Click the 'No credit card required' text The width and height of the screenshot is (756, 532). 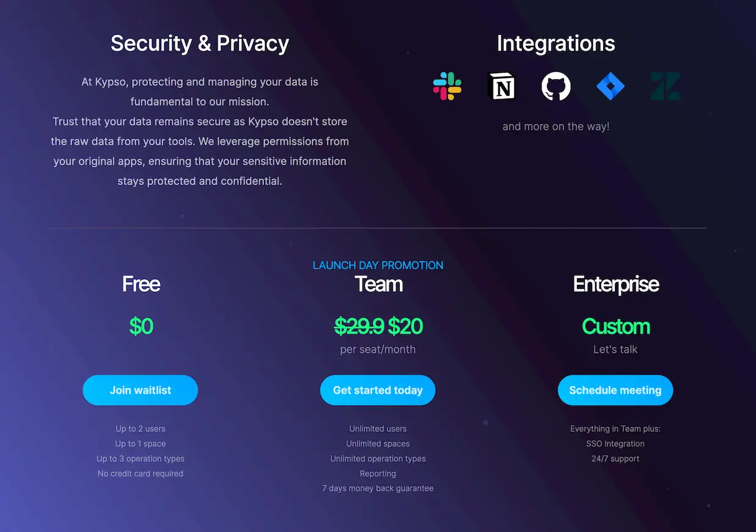140,473
